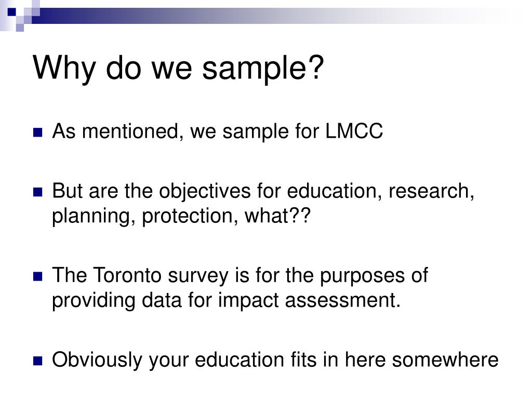Click the text 'what??' in second bullet
Viewport: 532px width, 399px height.
coord(277,216)
